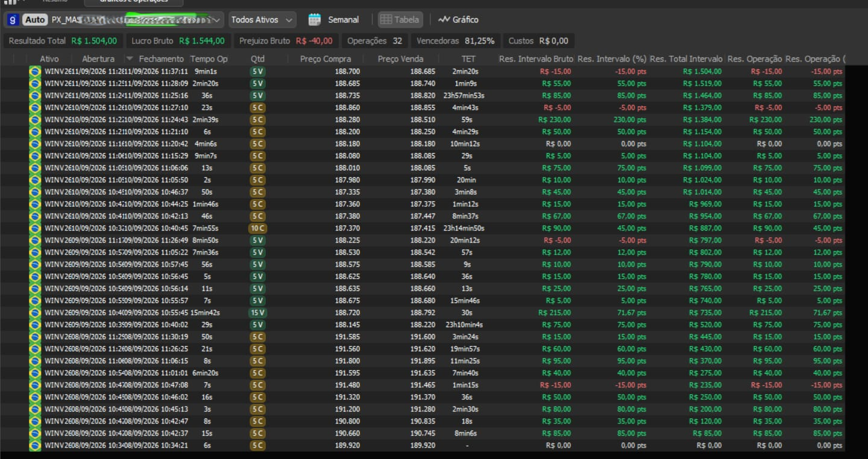Viewport: 868px width, 459px height.
Task: Click the 71,67 pts interval percentage cell
Action: click(631, 312)
